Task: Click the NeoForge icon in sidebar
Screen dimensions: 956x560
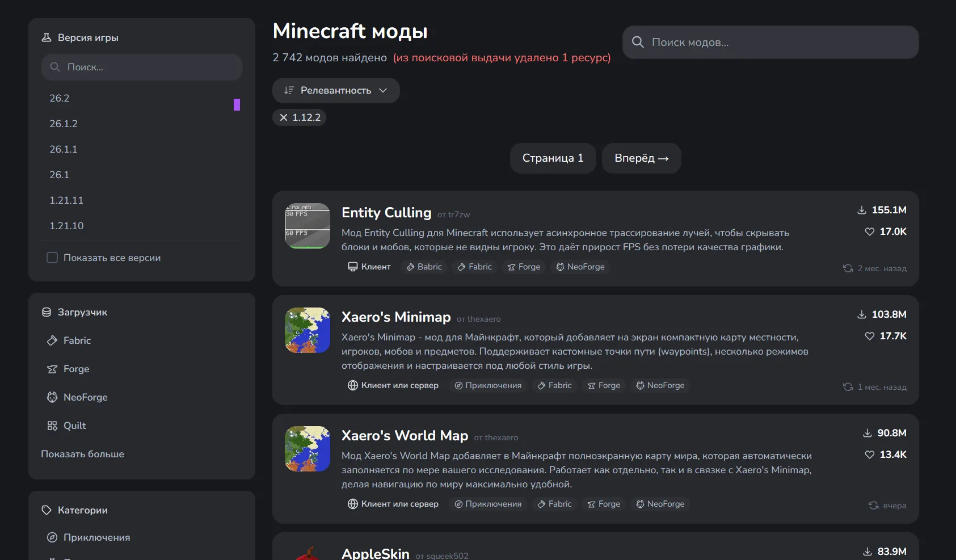Action: click(52, 397)
